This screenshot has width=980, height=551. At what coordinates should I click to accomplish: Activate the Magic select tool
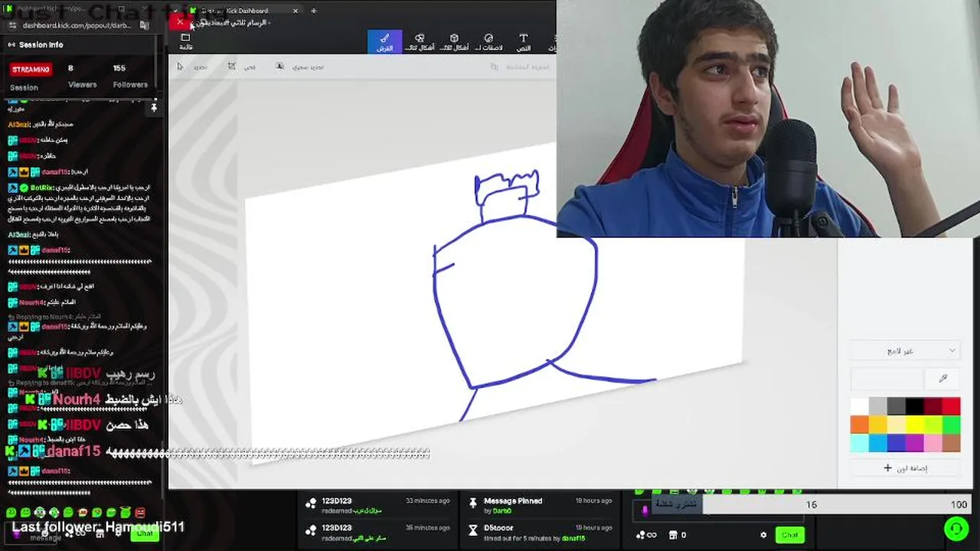[300, 67]
